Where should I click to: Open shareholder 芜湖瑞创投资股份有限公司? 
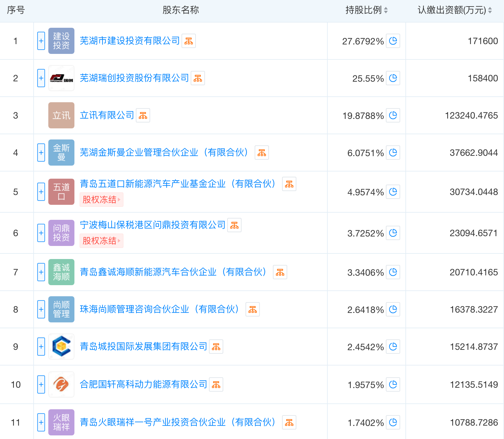coord(134,78)
